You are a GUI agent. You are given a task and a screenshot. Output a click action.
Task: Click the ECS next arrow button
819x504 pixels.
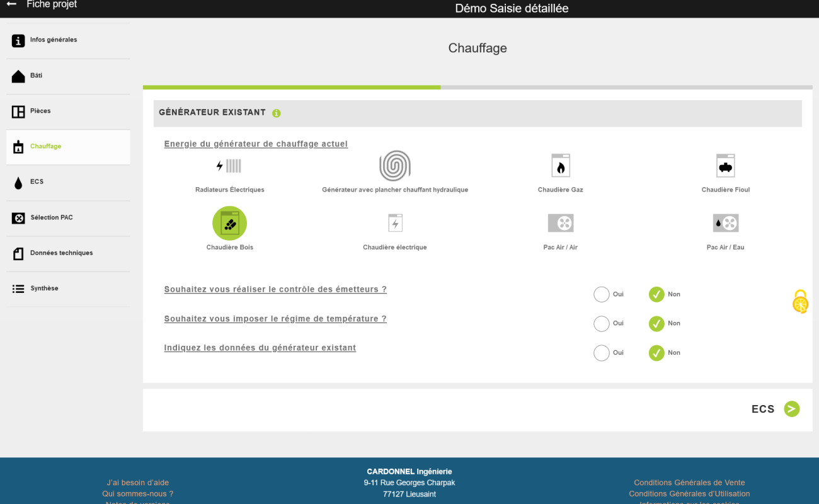[x=792, y=409]
